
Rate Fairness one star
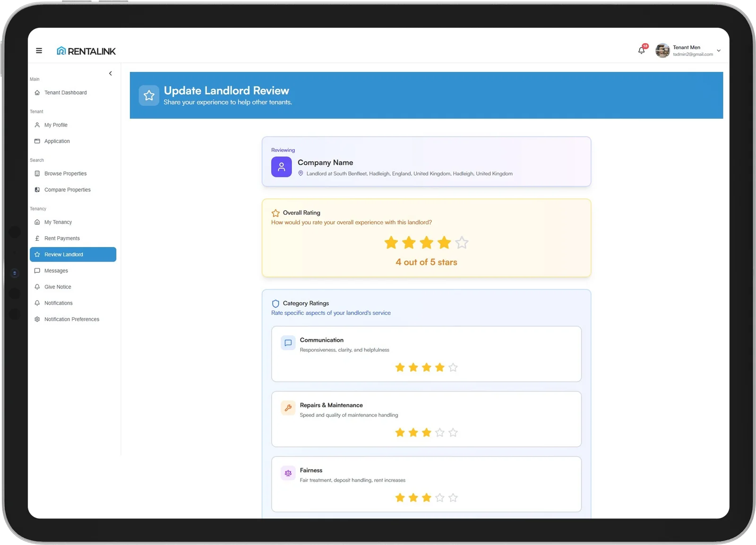400,498
